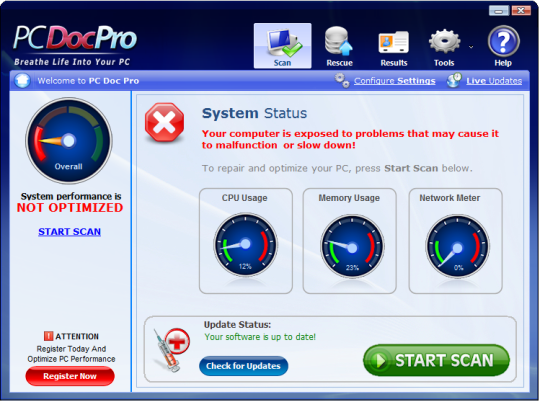Open the Scan tab icon
This screenshot has width=540, height=402.
tap(282, 45)
